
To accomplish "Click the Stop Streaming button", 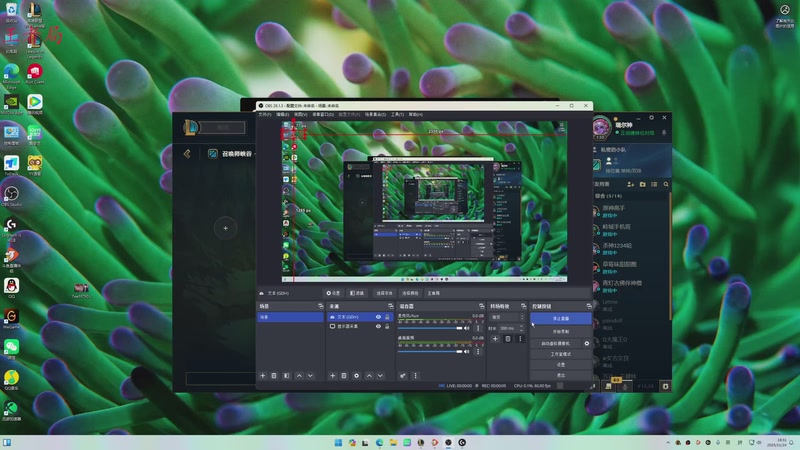I will click(x=560, y=317).
